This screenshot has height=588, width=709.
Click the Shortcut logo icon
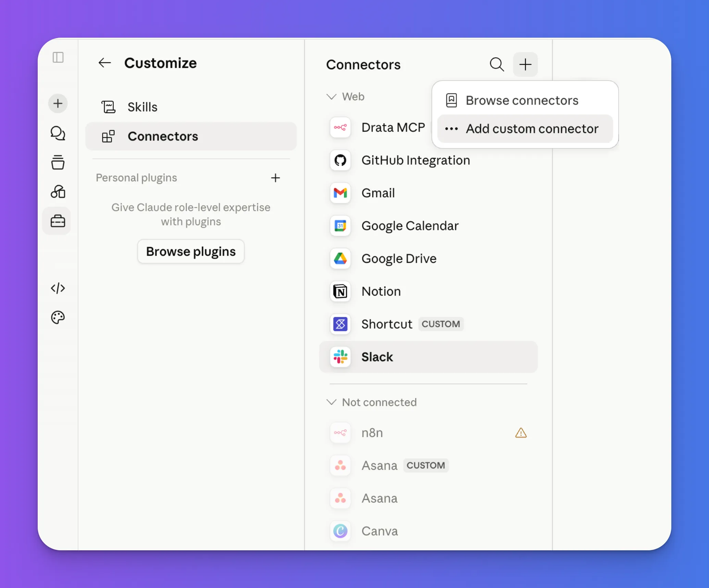click(x=340, y=324)
